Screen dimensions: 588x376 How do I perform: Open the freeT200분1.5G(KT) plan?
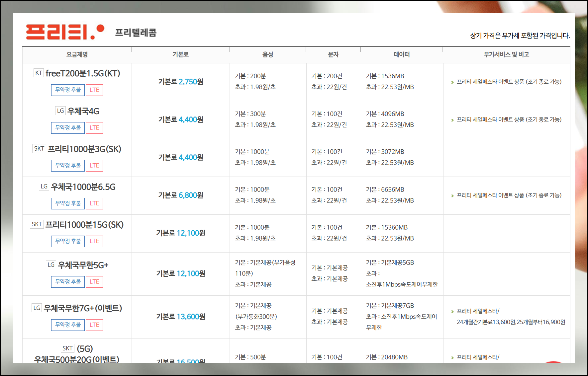[x=83, y=73]
